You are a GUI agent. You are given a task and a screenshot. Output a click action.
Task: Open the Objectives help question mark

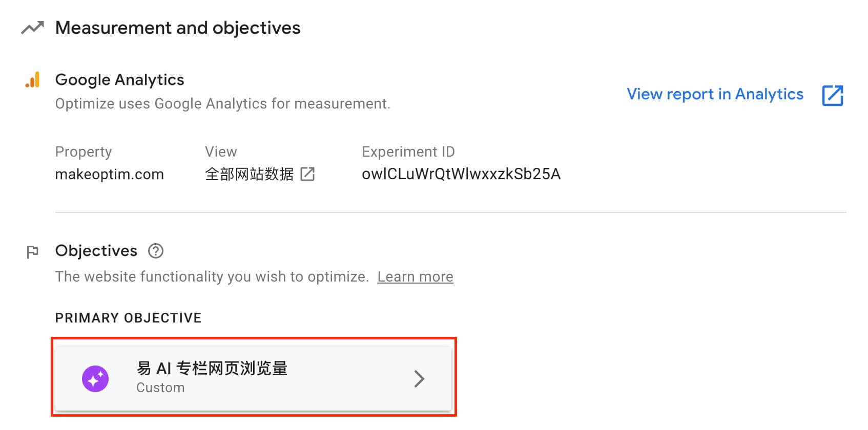click(x=155, y=251)
